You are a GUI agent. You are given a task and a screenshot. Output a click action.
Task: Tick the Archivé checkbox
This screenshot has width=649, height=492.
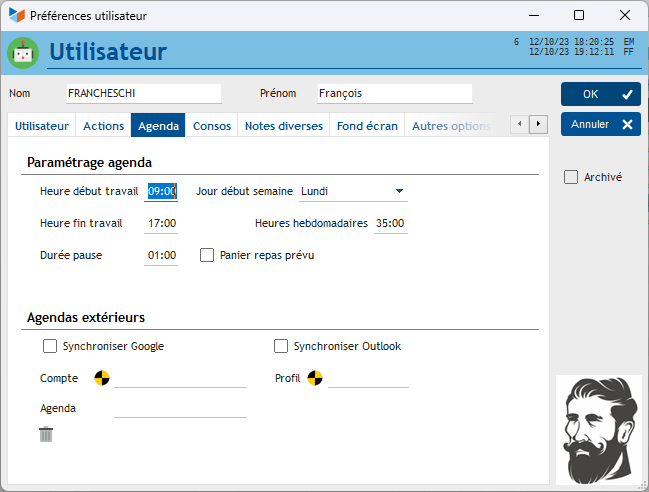click(571, 177)
